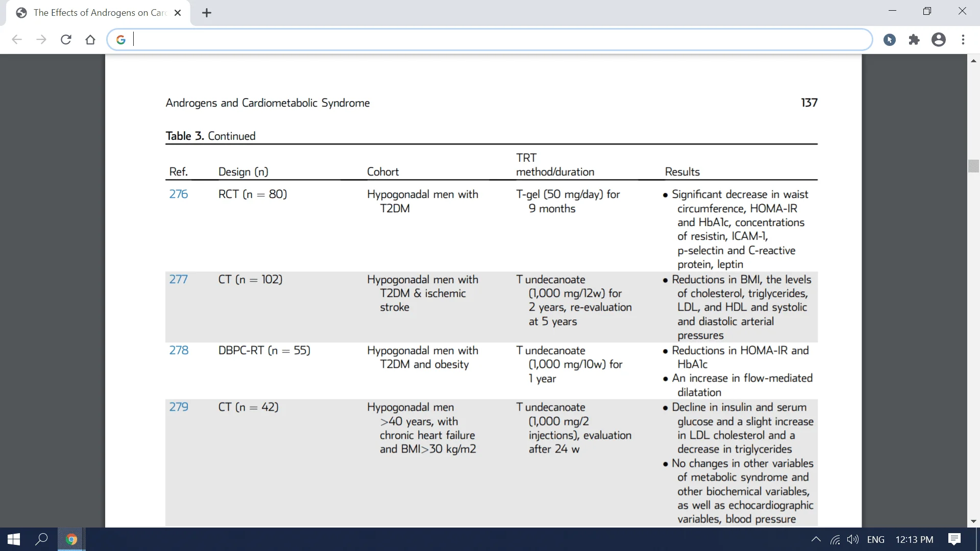Select the 'The Effects of Androgens' tab

[x=98, y=13]
